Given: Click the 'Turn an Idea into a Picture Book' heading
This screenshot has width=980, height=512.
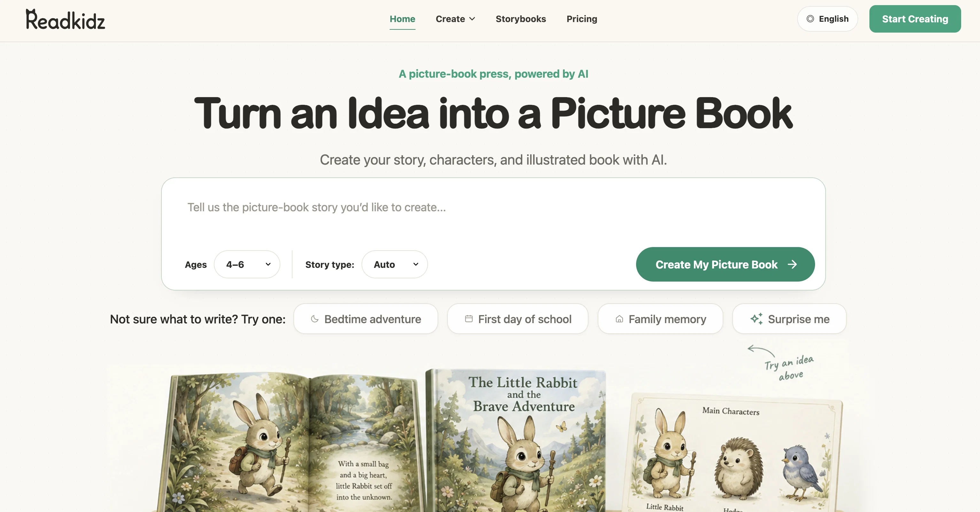Looking at the screenshot, I should pos(493,113).
